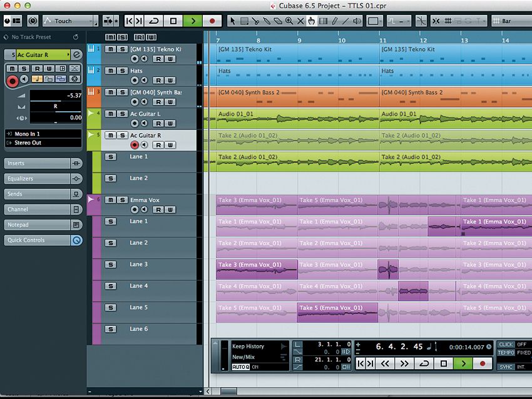The height and width of the screenshot is (399, 532).
Task: Select the Zoom tool
Action: (289, 20)
